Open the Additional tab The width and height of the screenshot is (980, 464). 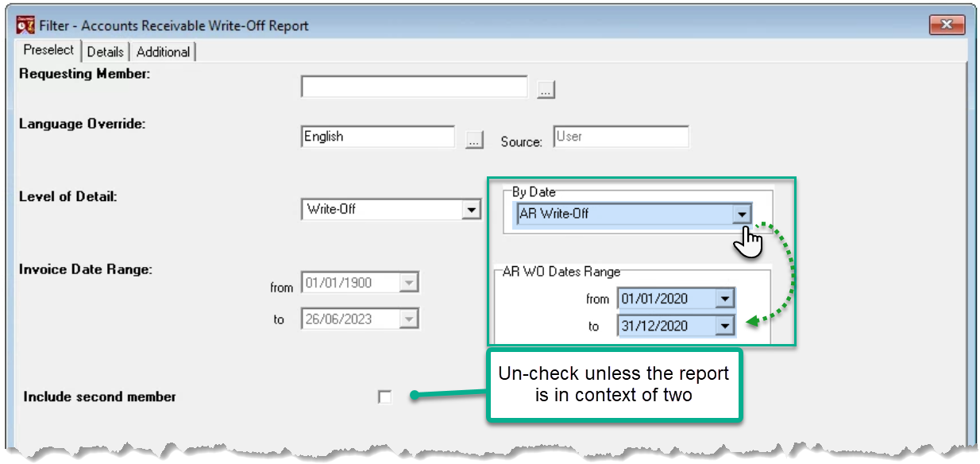click(163, 52)
